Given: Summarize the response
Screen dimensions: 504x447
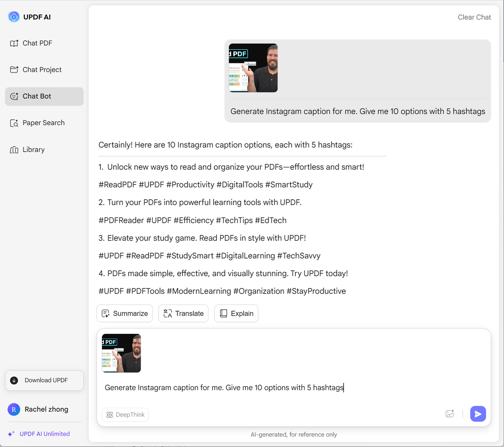Looking at the screenshot, I should pyautogui.click(x=125, y=313).
